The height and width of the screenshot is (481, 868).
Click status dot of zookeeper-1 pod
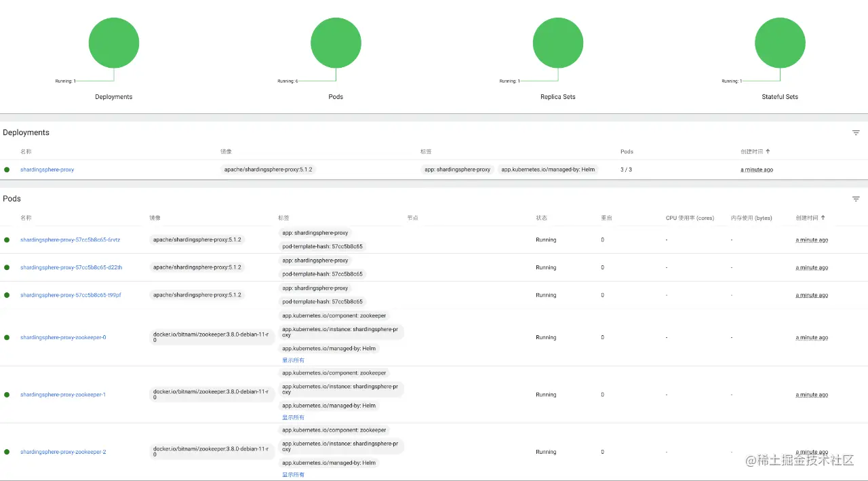pyautogui.click(x=7, y=395)
